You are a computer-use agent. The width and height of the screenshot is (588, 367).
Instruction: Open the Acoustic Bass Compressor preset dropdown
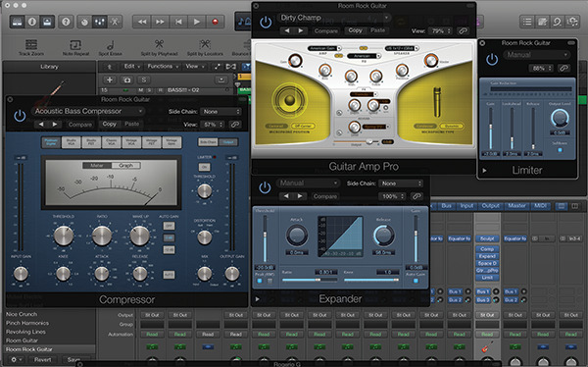point(88,111)
